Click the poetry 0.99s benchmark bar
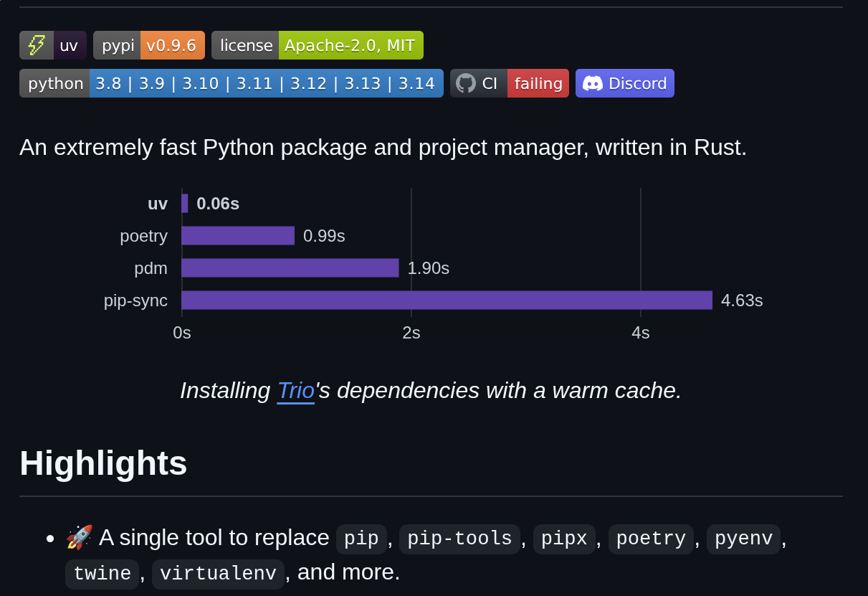The image size is (868, 596). (238, 236)
